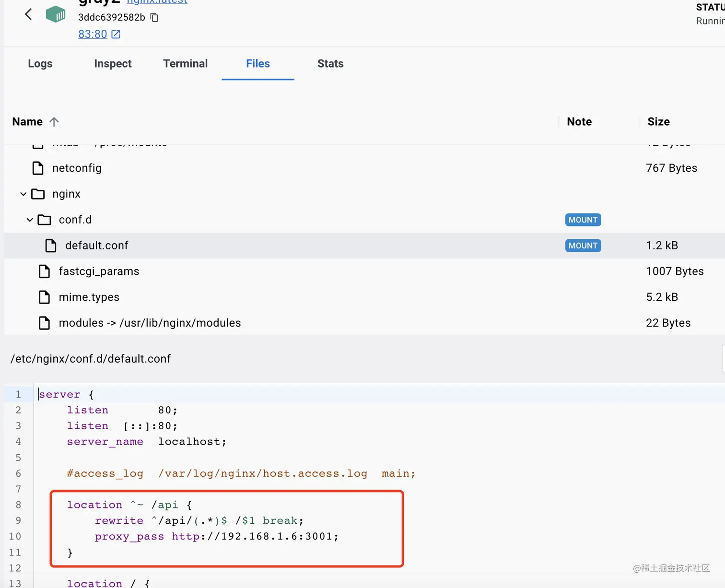Click the 'listen [::]:80;' code line
Image resolution: width=725 pixels, height=588 pixels.
[122, 426]
